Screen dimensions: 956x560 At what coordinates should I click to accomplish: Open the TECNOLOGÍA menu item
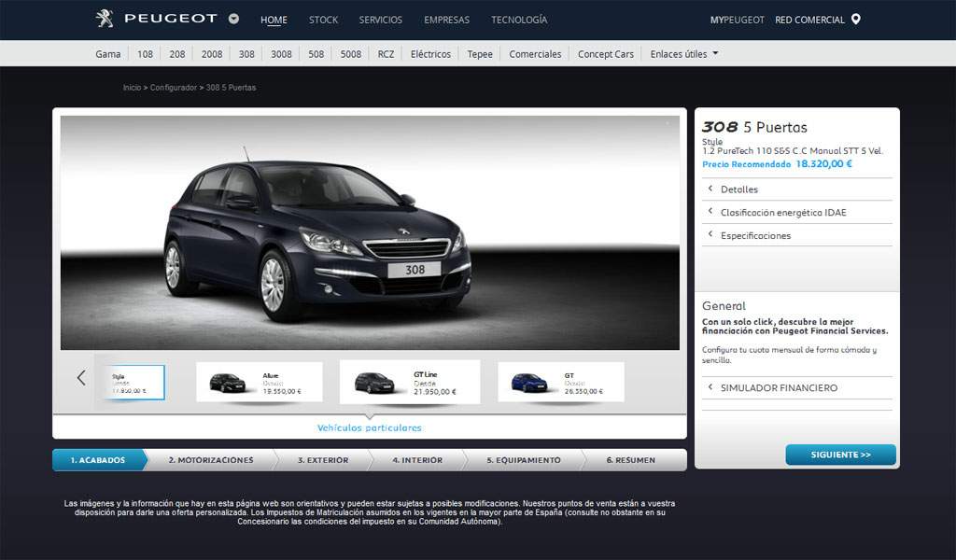pos(519,21)
